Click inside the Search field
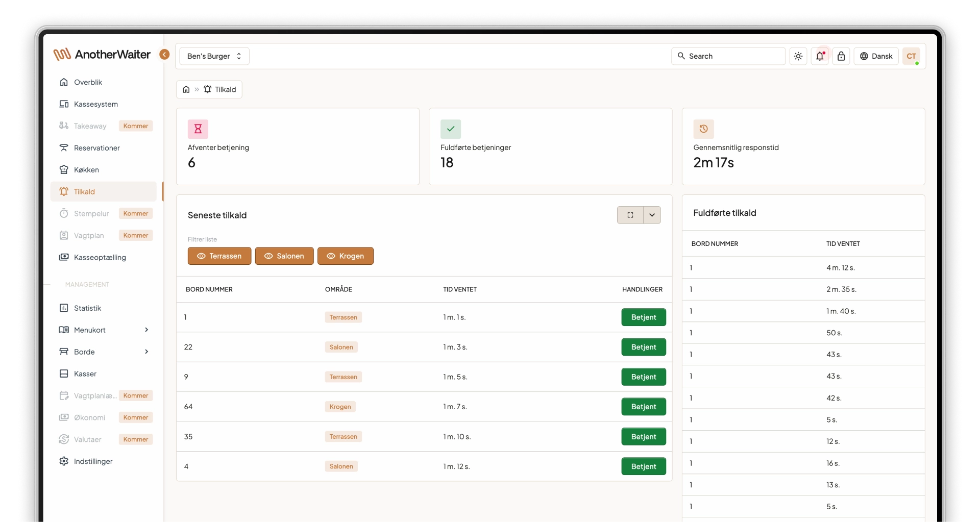This screenshot has height=522, width=980. pos(728,56)
